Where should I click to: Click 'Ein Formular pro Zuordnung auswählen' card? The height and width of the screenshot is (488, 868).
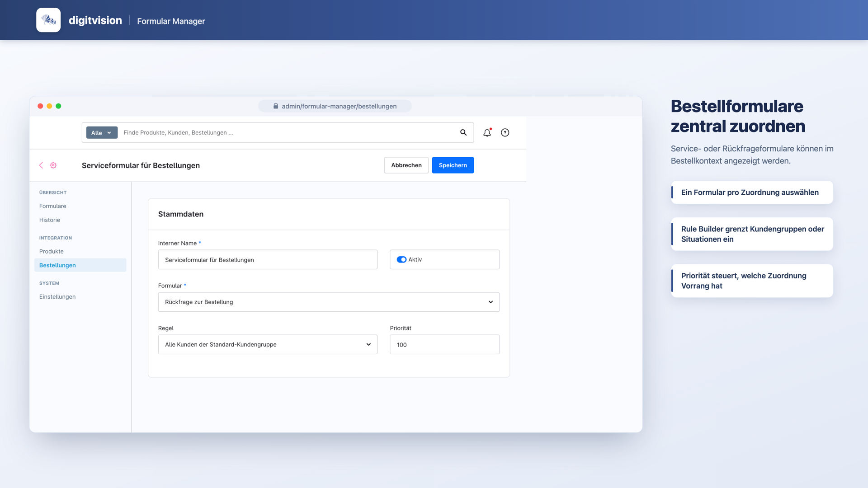tap(752, 192)
